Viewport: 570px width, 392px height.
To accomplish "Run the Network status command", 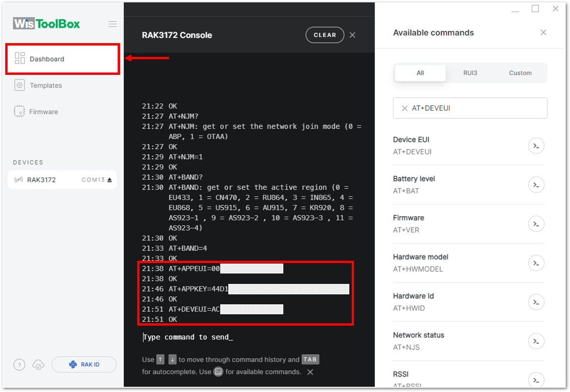I will click(x=536, y=341).
